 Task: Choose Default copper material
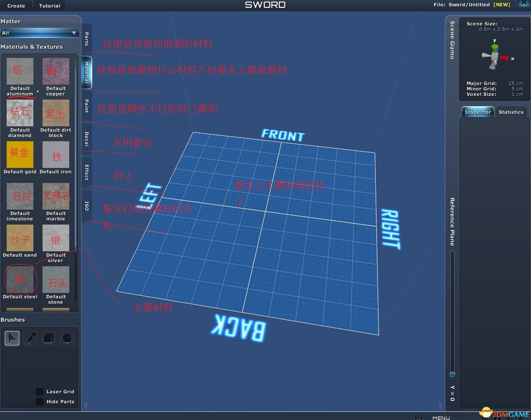point(56,72)
